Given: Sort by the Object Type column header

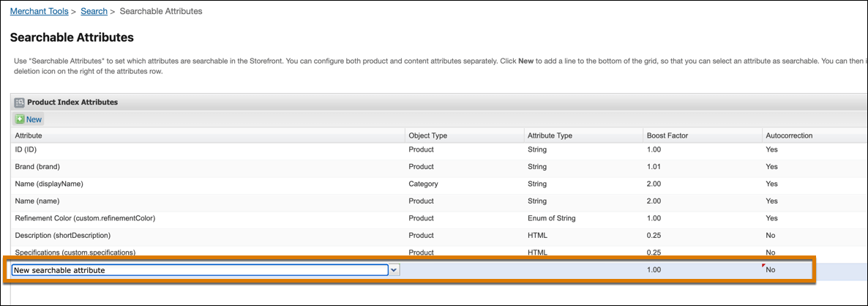Looking at the screenshot, I should pyautogui.click(x=427, y=135).
